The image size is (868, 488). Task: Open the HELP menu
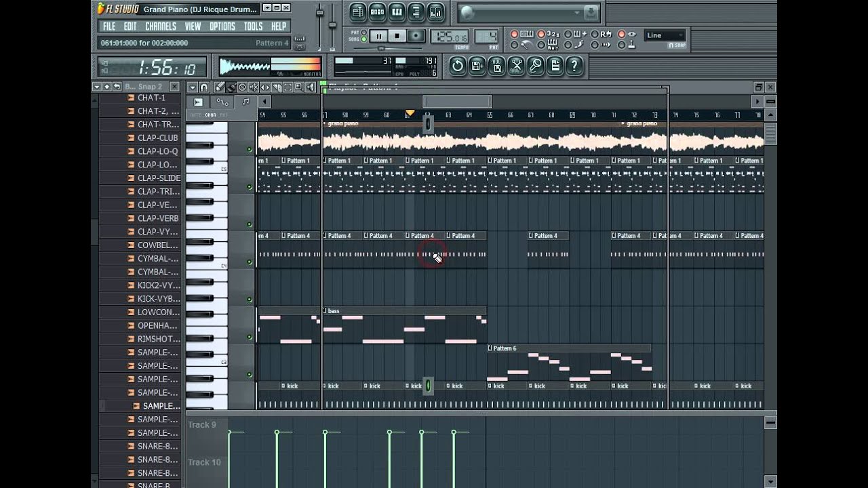279,26
